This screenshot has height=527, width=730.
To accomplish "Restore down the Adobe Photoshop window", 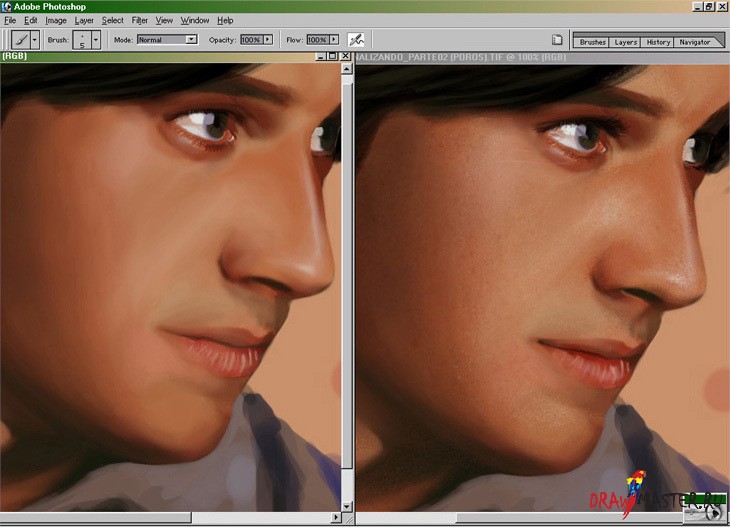I will click(709, 7).
